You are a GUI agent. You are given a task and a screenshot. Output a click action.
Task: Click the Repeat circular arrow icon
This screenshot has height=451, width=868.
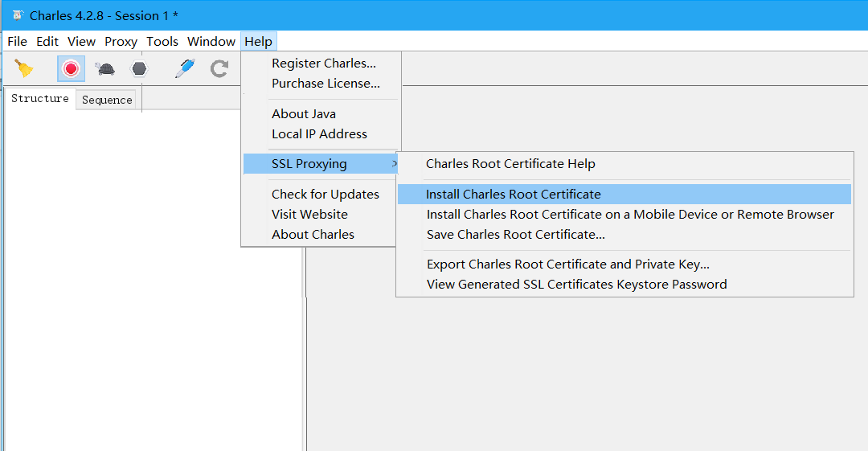(219, 68)
